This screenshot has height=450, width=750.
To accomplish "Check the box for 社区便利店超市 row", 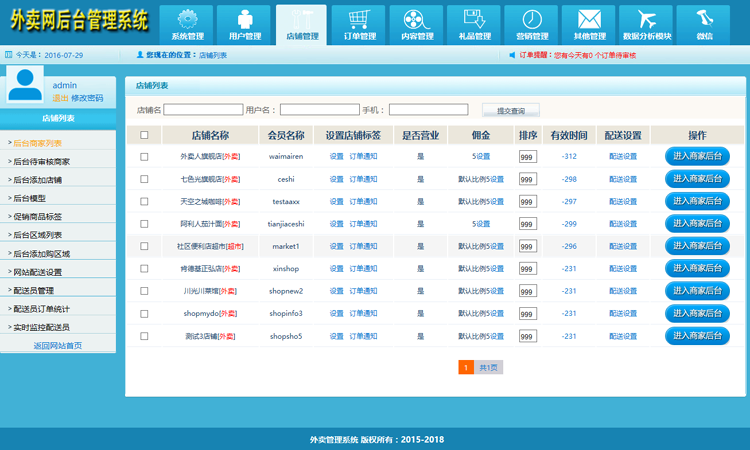I will coord(144,246).
